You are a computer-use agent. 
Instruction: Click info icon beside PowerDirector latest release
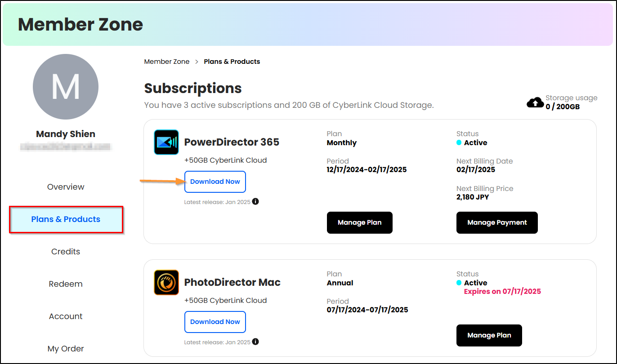[x=255, y=202]
